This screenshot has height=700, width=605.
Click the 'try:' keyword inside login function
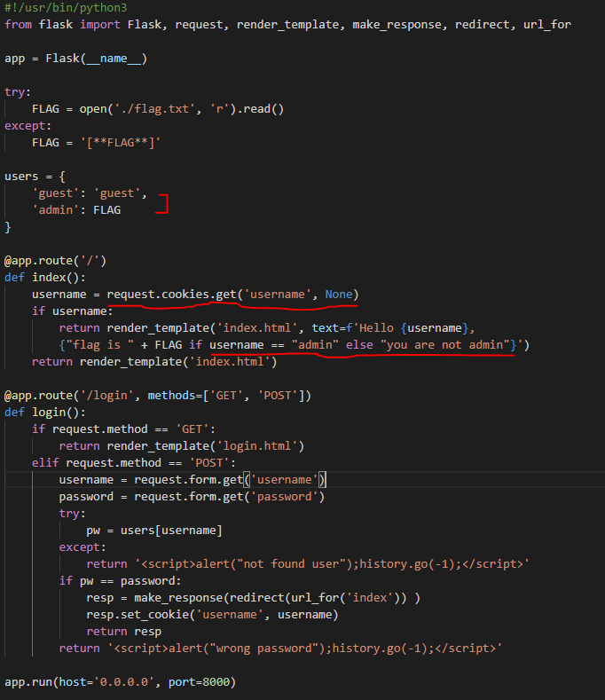pos(73,514)
